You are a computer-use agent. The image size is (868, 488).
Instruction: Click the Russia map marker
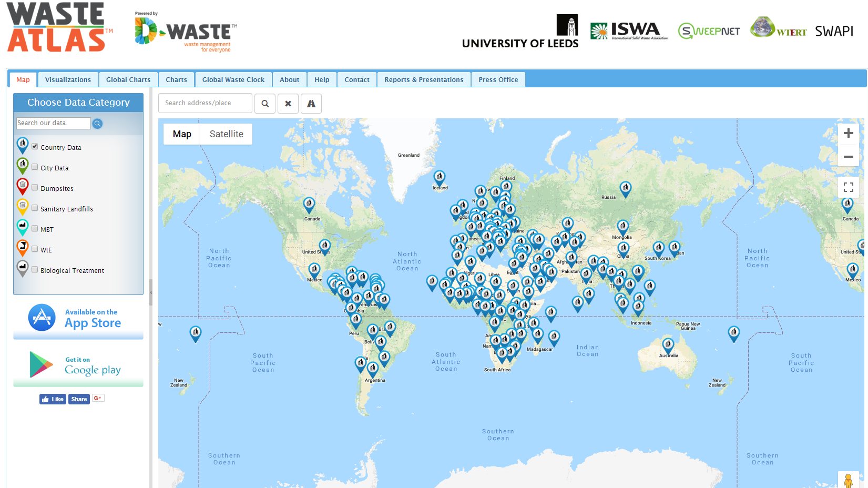pyautogui.click(x=625, y=189)
